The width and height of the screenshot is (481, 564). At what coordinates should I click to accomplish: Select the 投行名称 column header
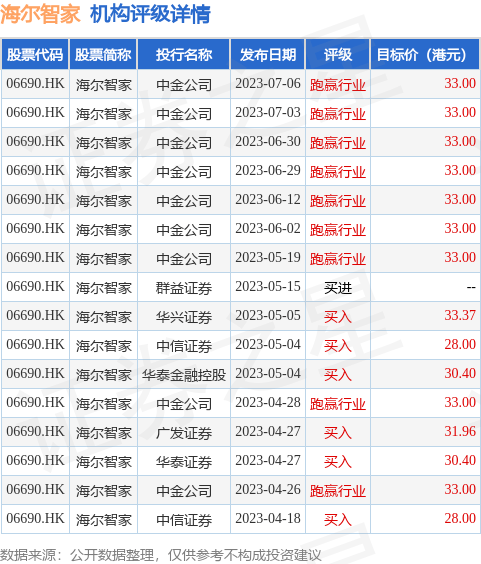[183, 54]
